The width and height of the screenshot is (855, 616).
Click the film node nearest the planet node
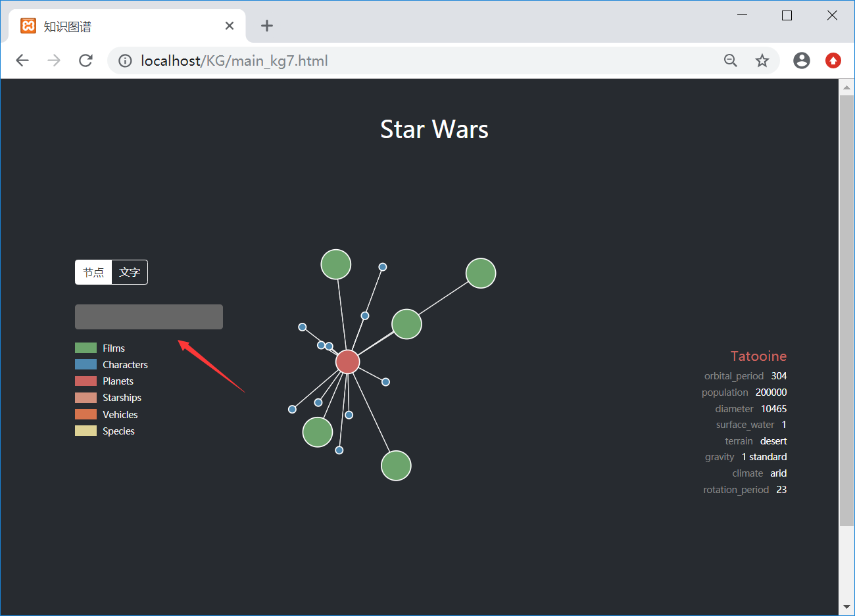coord(406,324)
